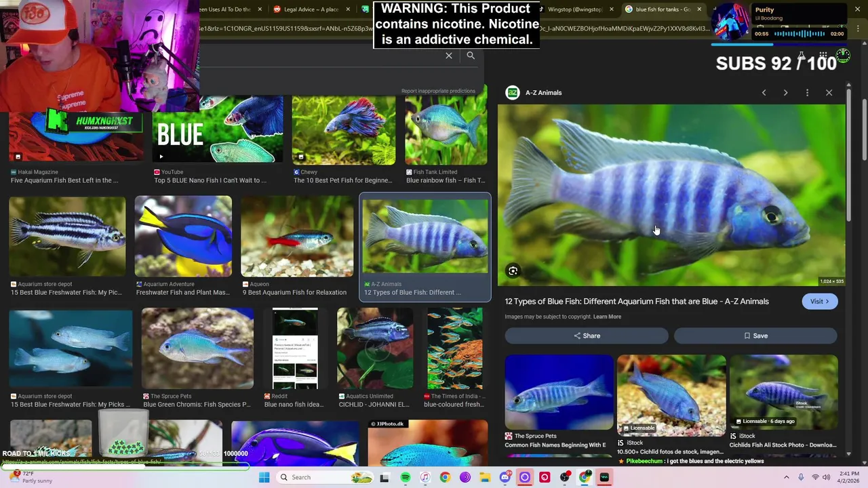Open the purple Tor Browser taskbar icon

click(465, 477)
